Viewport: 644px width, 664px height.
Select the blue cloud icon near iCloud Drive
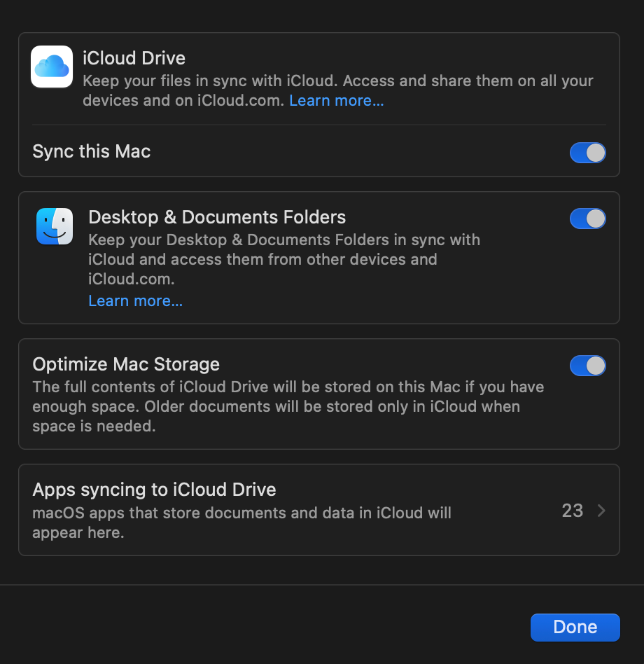(x=51, y=67)
